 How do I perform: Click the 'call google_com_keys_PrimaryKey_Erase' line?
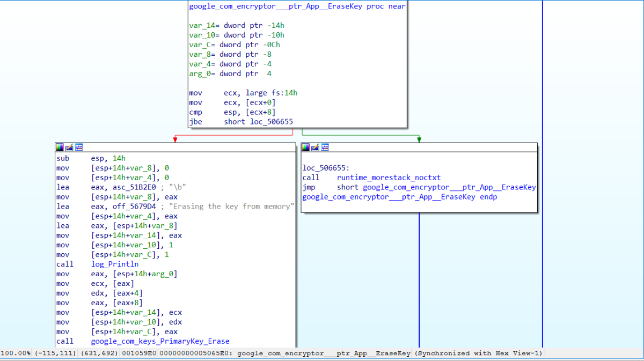[x=143, y=341]
